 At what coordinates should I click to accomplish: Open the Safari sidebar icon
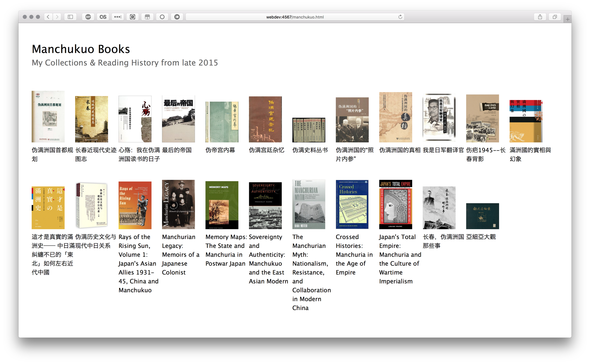pos(70,17)
